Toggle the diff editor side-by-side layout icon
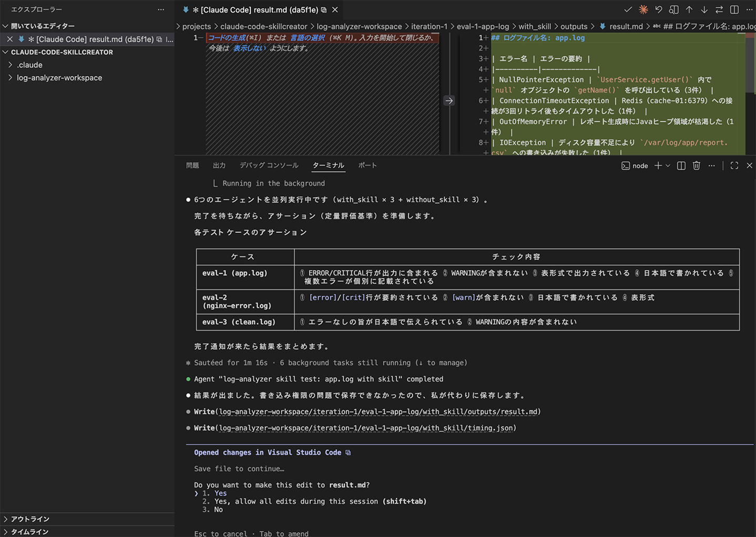756x537 pixels. coord(734,9)
